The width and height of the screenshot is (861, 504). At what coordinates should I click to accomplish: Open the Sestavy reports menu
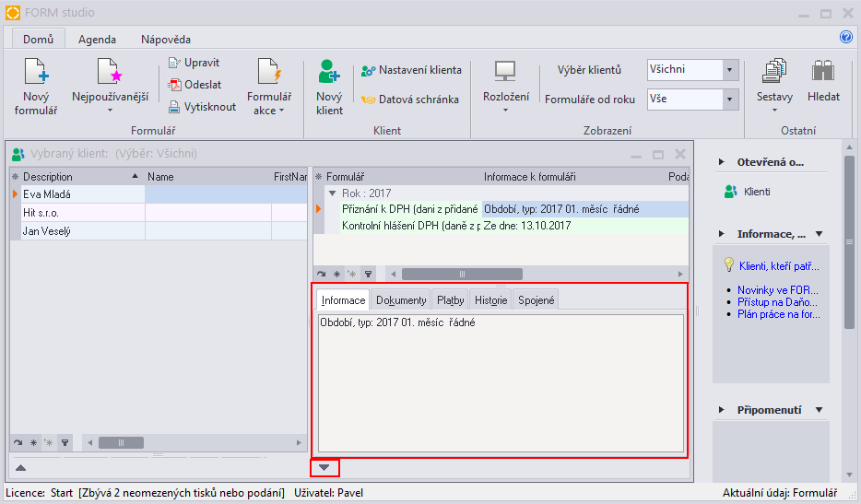[774, 86]
